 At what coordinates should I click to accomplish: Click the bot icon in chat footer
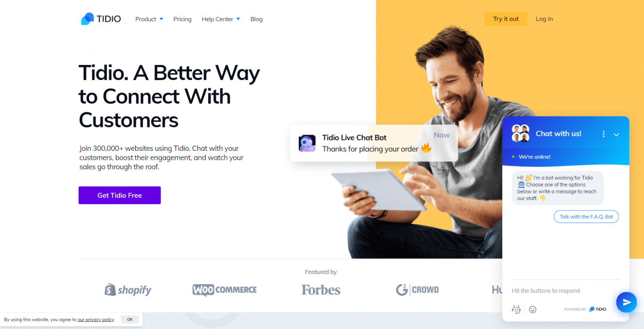tap(517, 309)
